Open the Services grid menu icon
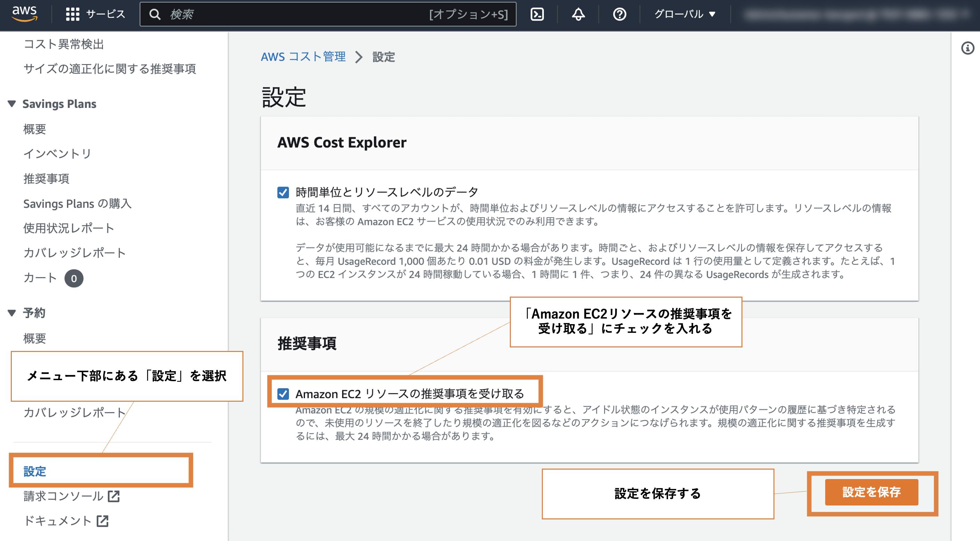 pyautogui.click(x=72, y=14)
